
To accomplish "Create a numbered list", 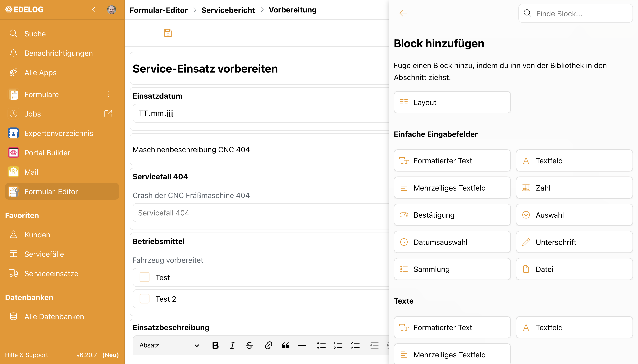I will pyautogui.click(x=338, y=345).
